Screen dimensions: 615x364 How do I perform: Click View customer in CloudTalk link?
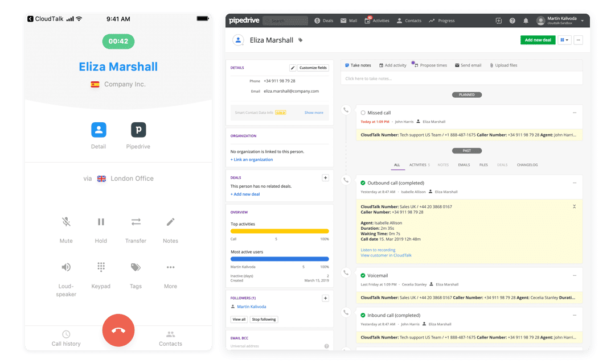(386, 255)
